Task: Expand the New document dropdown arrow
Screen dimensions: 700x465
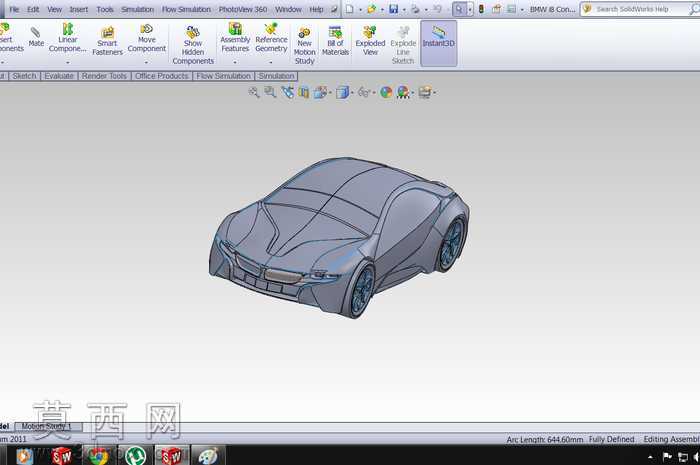Action: 360,9
